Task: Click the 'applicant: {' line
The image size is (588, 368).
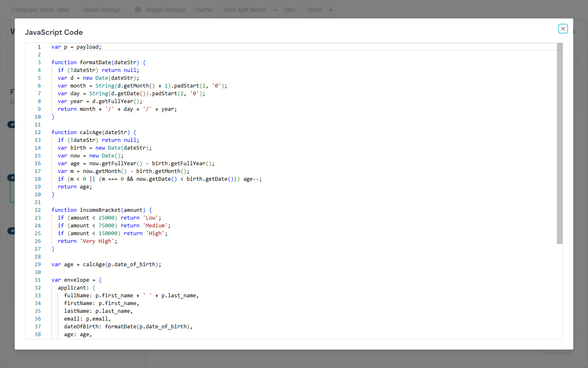Action: tap(76, 288)
